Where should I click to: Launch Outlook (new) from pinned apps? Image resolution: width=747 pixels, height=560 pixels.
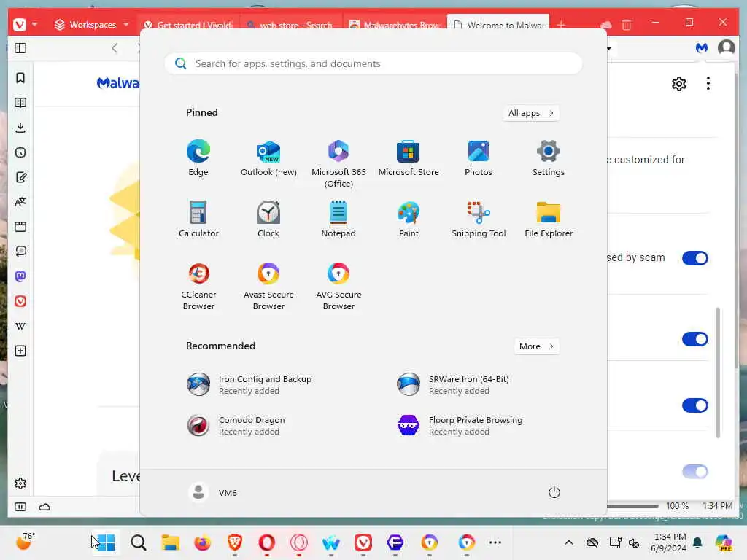[x=268, y=158]
